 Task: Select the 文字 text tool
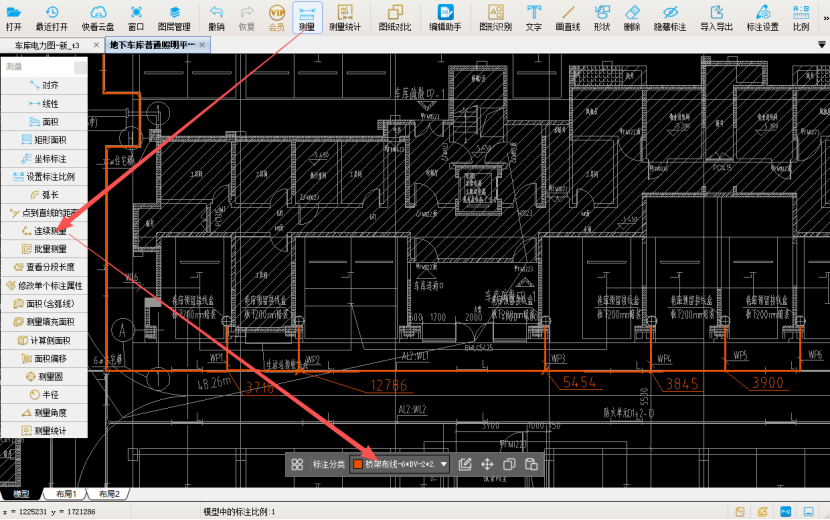coord(534,18)
